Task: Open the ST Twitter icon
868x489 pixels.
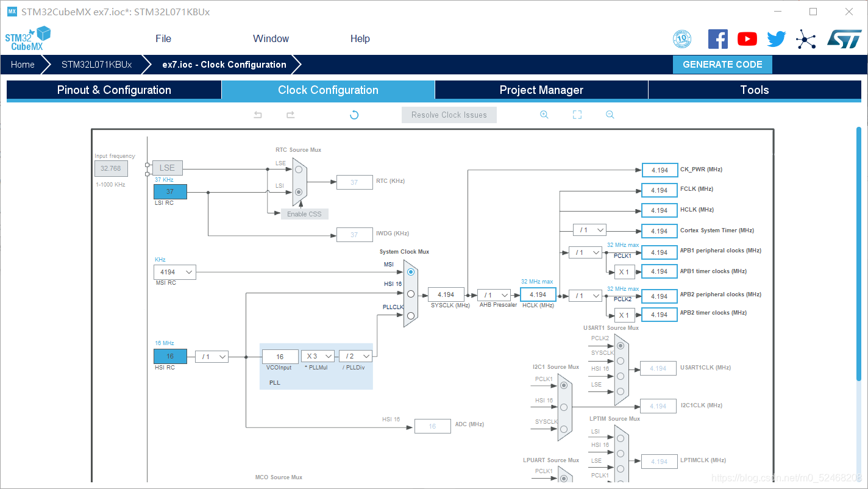Action: [777, 39]
